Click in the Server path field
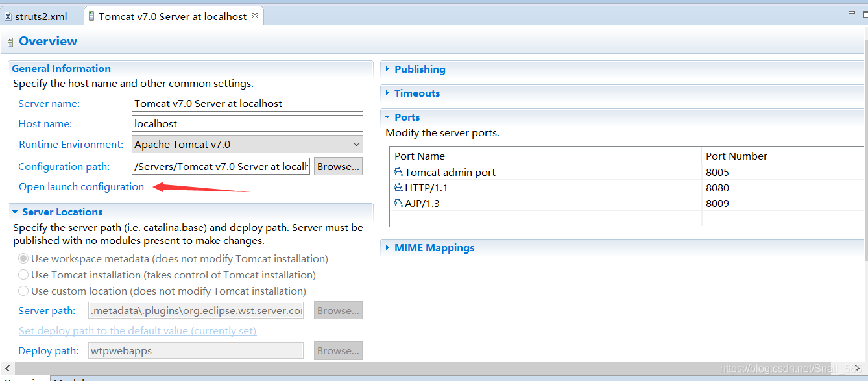 (196, 310)
